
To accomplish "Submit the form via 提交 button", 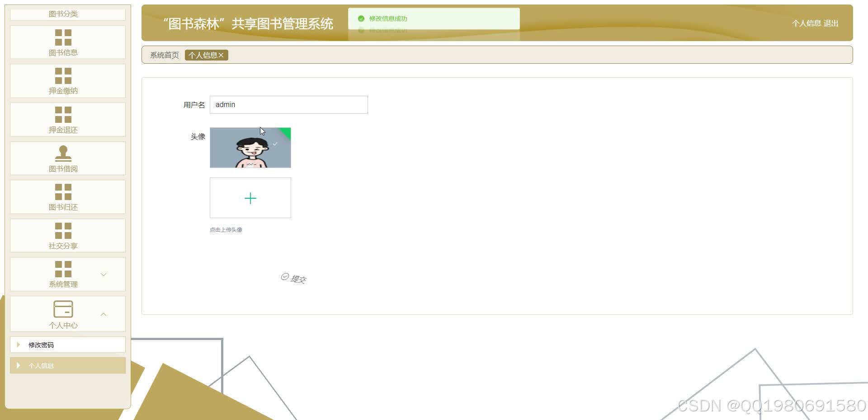I will click(293, 278).
